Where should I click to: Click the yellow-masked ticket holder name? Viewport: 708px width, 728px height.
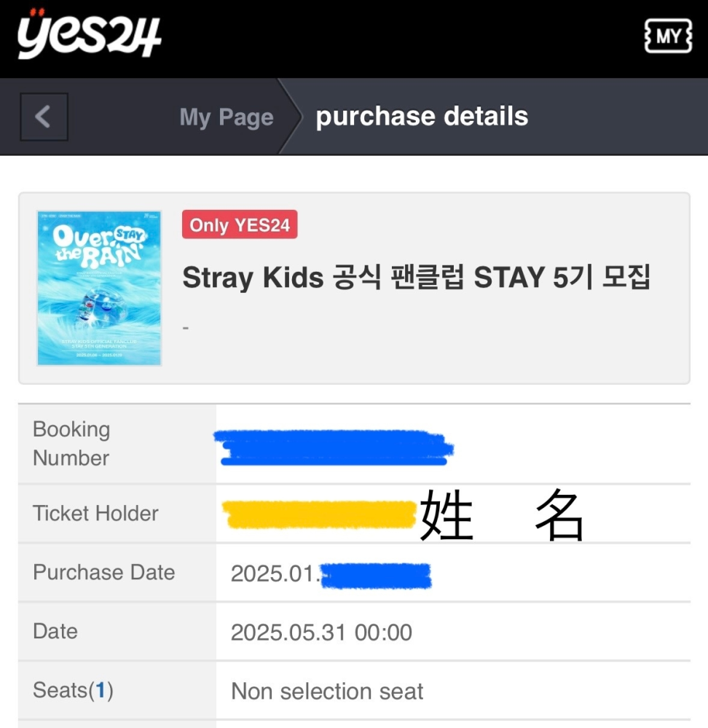pos(319,514)
